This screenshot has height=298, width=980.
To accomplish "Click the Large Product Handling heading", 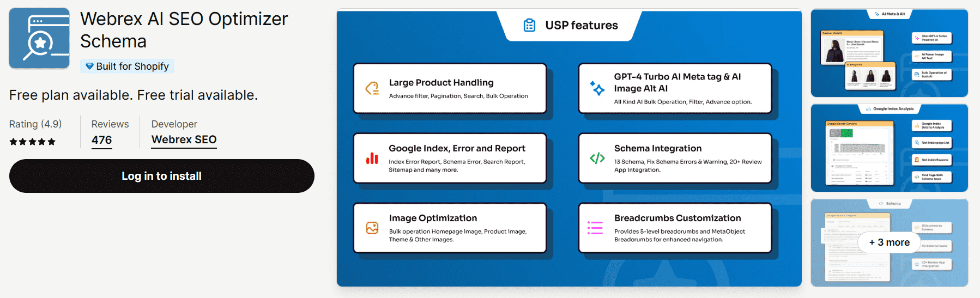I will (x=441, y=82).
